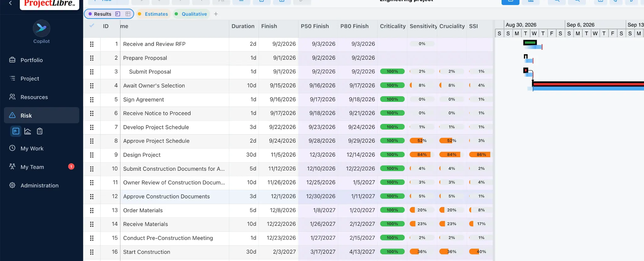Image resolution: width=644 pixels, height=261 pixels.
Task: Click the My Team notification badge
Action: pos(71,167)
